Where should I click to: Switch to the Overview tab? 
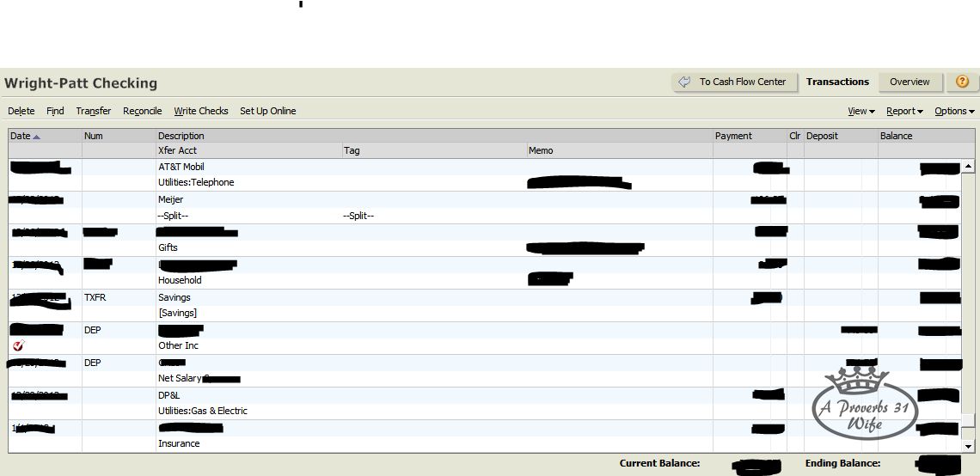(910, 82)
